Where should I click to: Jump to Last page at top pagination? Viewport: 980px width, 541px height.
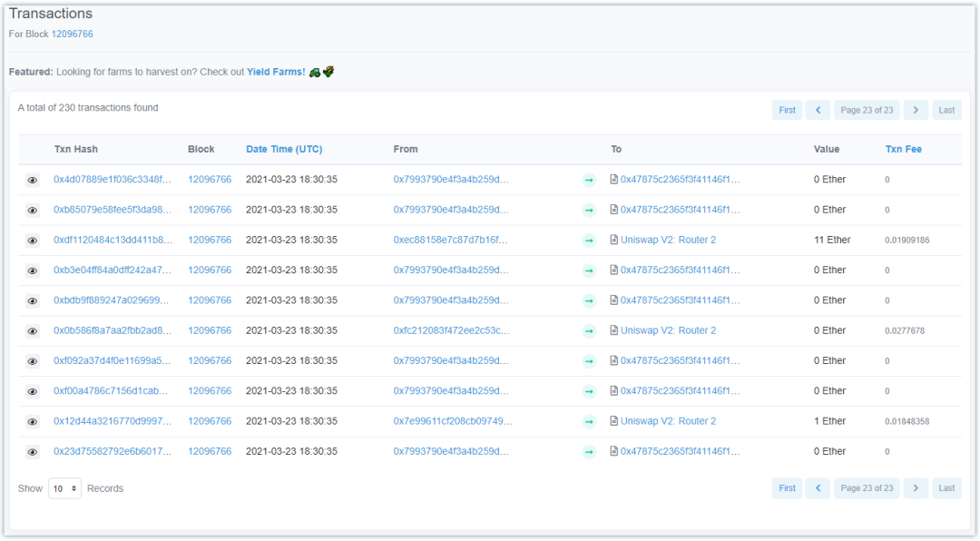pyautogui.click(x=946, y=110)
